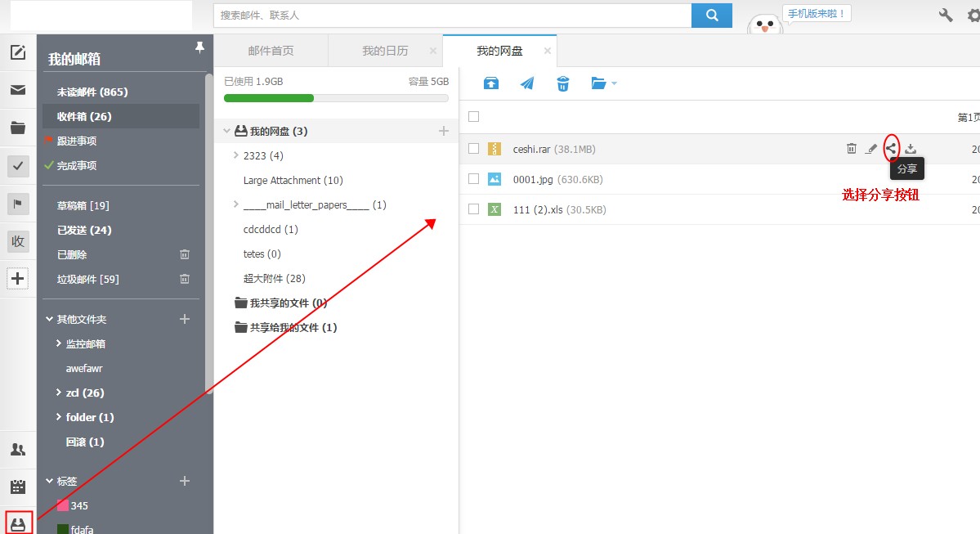Click the upload file toolbar icon
Screen dimensions: 980x534
coord(490,83)
